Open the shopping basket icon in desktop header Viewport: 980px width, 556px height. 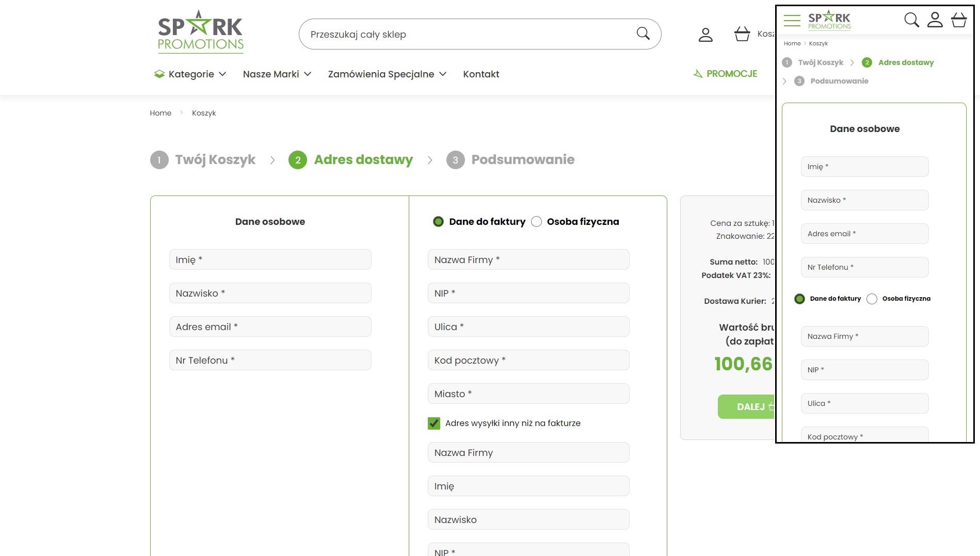coord(742,34)
